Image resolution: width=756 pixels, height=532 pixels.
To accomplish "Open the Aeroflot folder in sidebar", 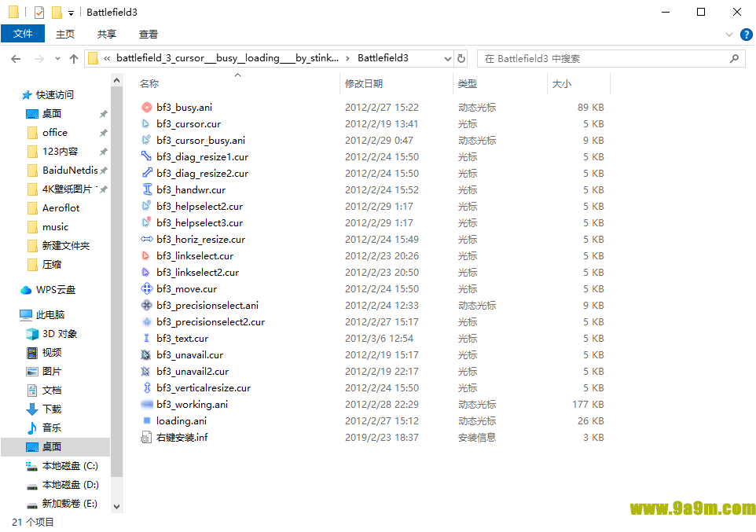I will coord(61,208).
